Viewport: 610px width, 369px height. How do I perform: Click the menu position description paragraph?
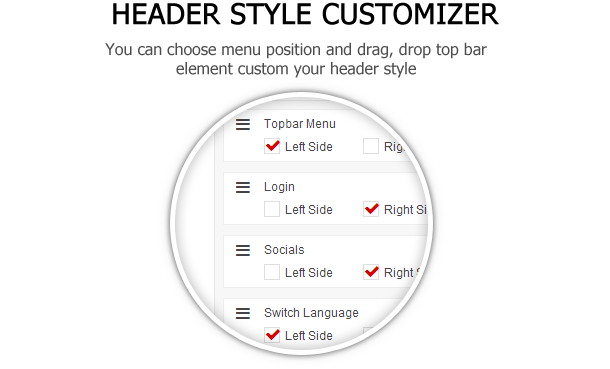[x=296, y=59]
